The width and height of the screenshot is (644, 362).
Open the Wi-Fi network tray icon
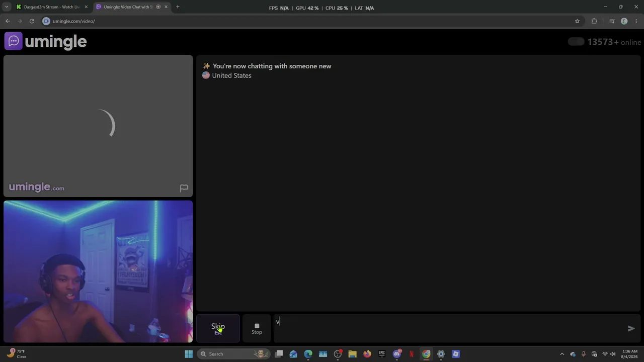coord(605,354)
